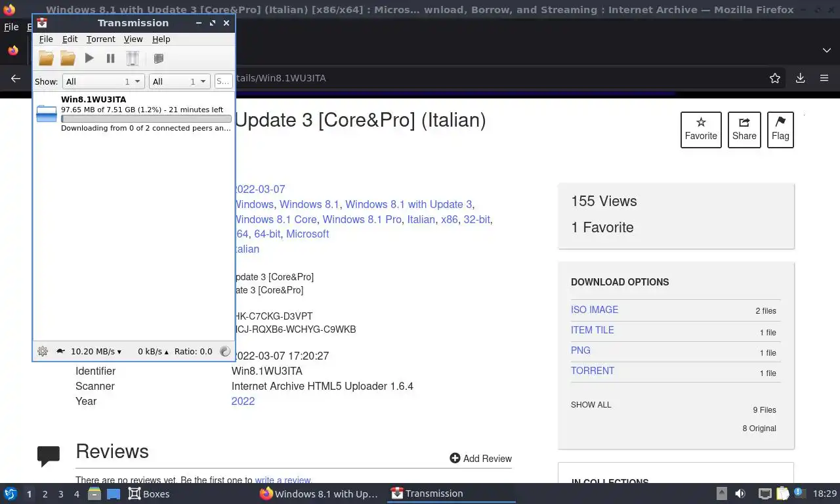Image resolution: width=840 pixels, height=504 pixels.
Task: Click the second folder toolbar icon in Transmission
Action: [x=68, y=58]
